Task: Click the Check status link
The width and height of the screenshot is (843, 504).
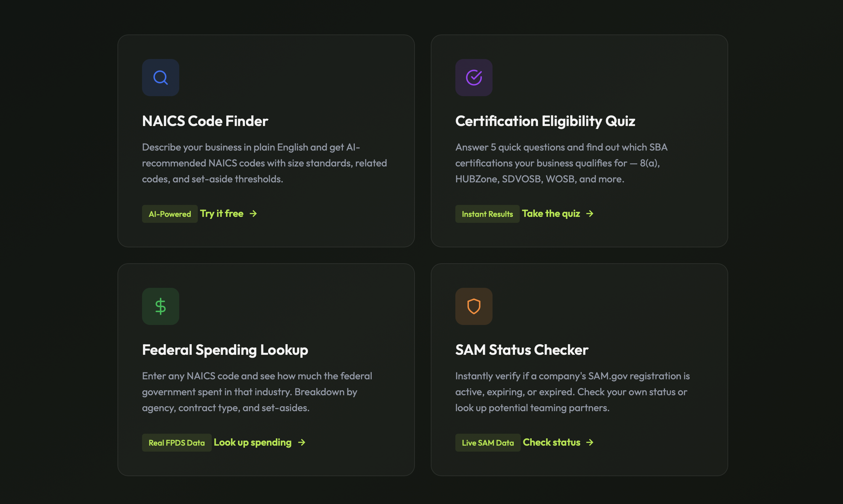Action: (x=551, y=442)
